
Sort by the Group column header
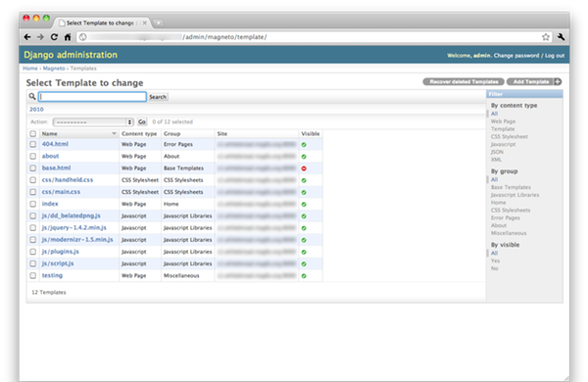(x=171, y=134)
